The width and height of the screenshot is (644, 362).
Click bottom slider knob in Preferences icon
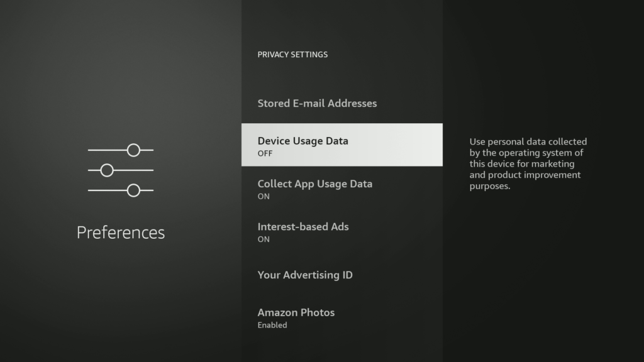pyautogui.click(x=133, y=190)
